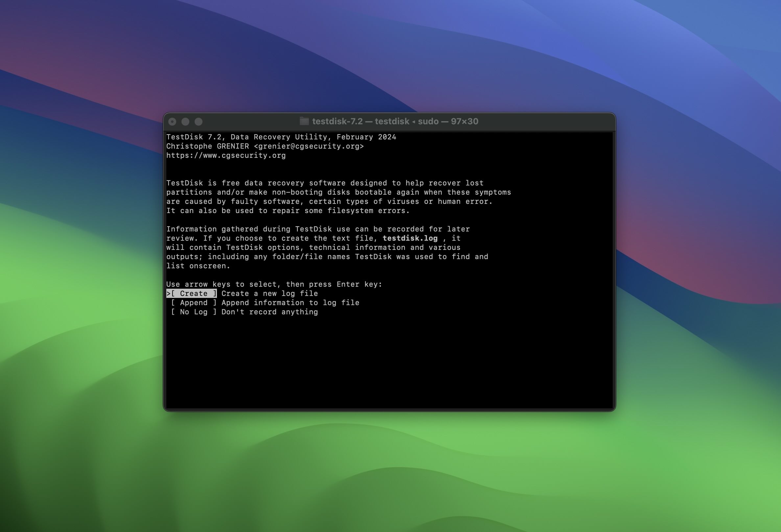Click the 'TestDisk 7.2, Data Recovery Utility' header line
781x532 pixels.
tap(281, 137)
